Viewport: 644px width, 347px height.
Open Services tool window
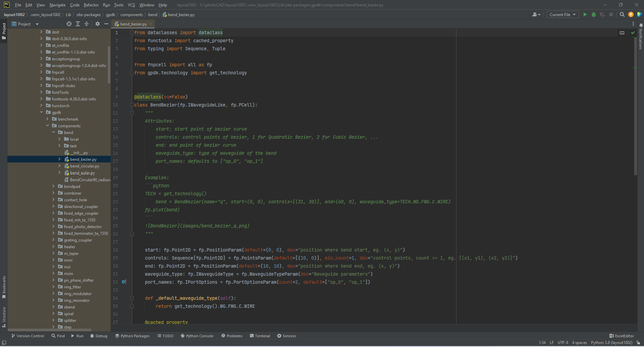pos(287,336)
